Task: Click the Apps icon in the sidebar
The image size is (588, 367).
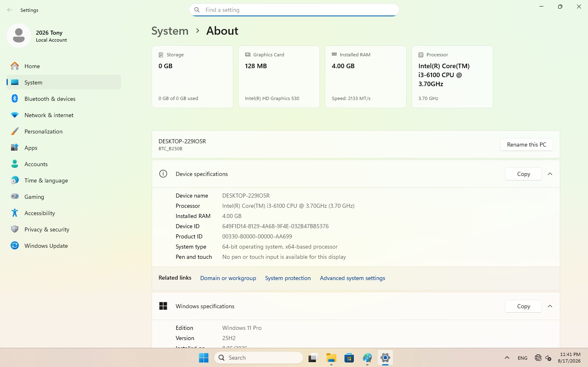Action: 15,147
